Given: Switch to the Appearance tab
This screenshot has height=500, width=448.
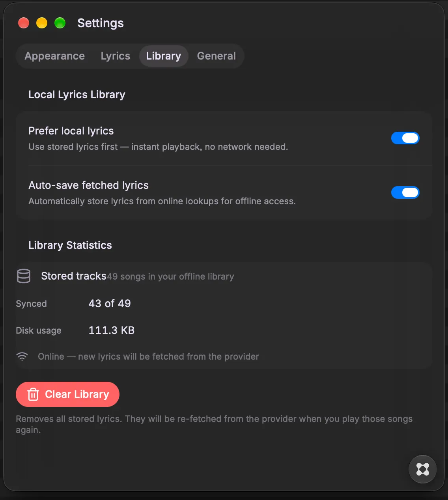Looking at the screenshot, I should (55, 56).
